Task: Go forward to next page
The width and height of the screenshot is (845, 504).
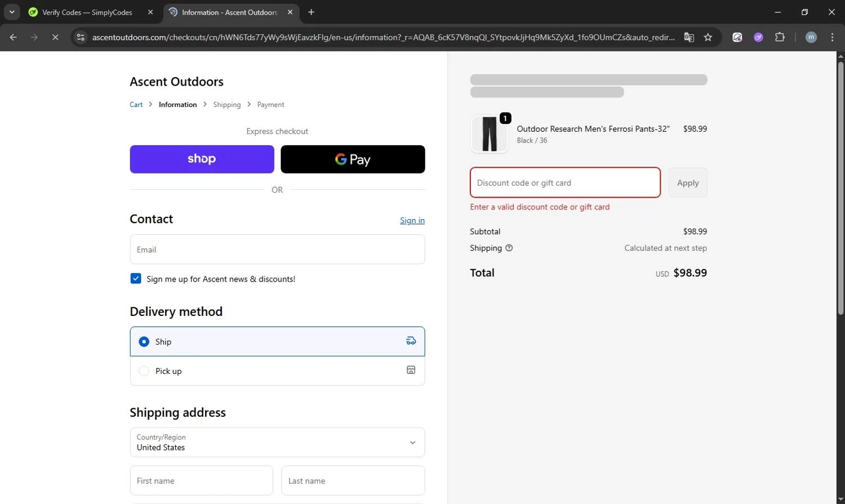Action: coord(34,37)
